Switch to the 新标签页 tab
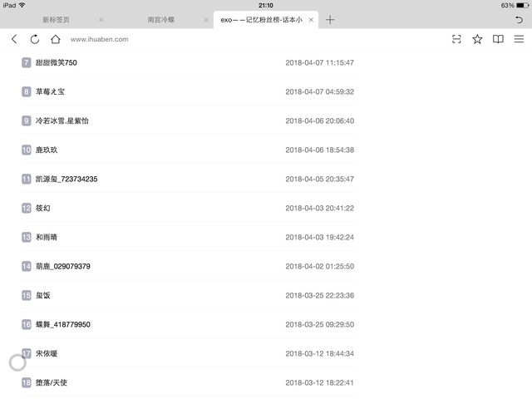The image size is (532, 399). click(56, 20)
